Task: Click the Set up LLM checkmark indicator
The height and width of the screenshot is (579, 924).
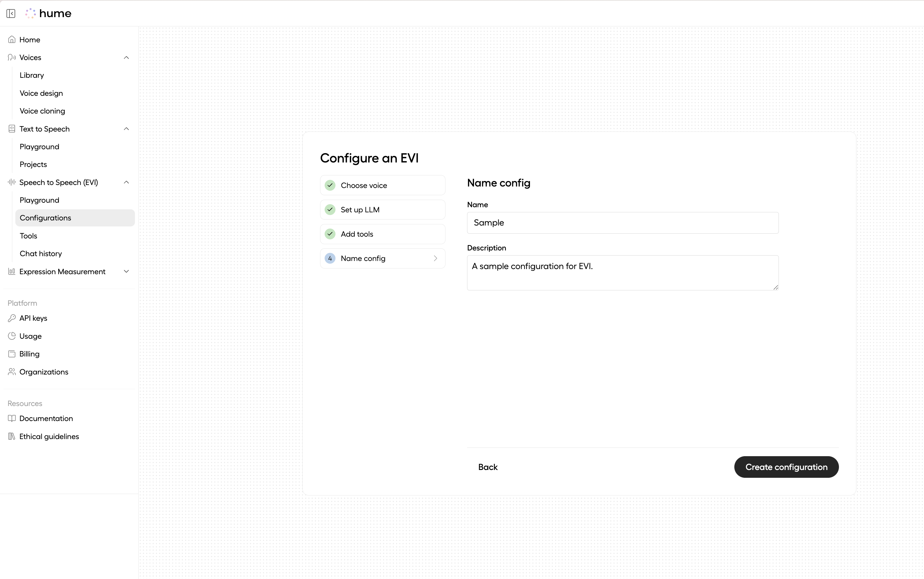Action: tap(329, 209)
